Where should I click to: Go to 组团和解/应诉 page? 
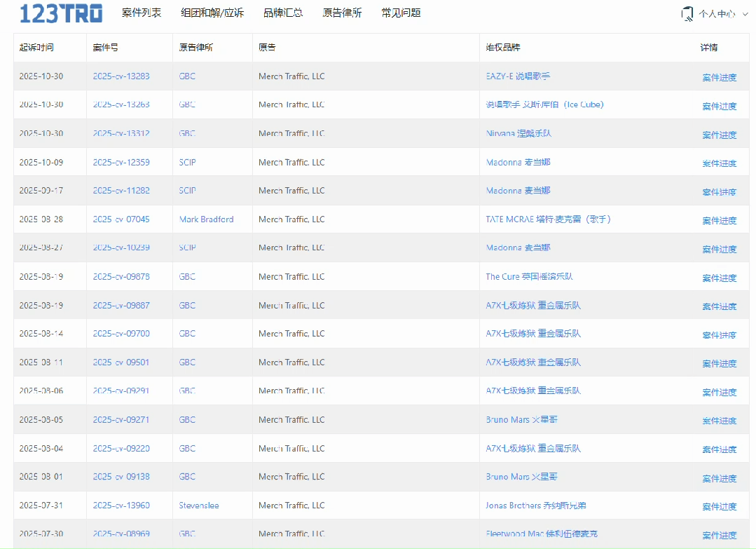point(212,13)
